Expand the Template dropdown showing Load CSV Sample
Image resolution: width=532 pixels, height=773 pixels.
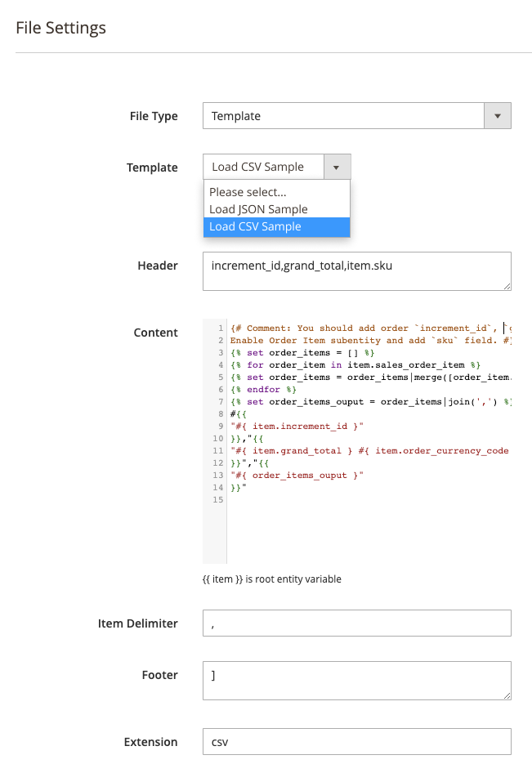coord(337,167)
